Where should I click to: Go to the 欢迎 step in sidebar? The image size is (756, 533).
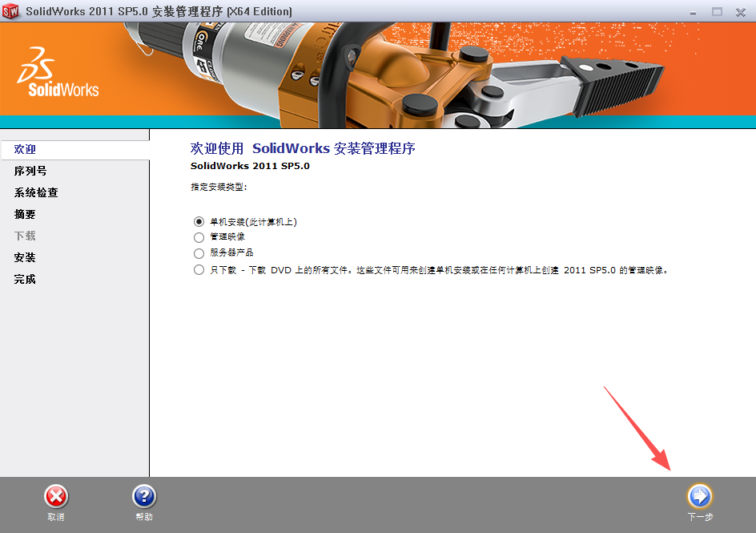pyautogui.click(x=26, y=149)
